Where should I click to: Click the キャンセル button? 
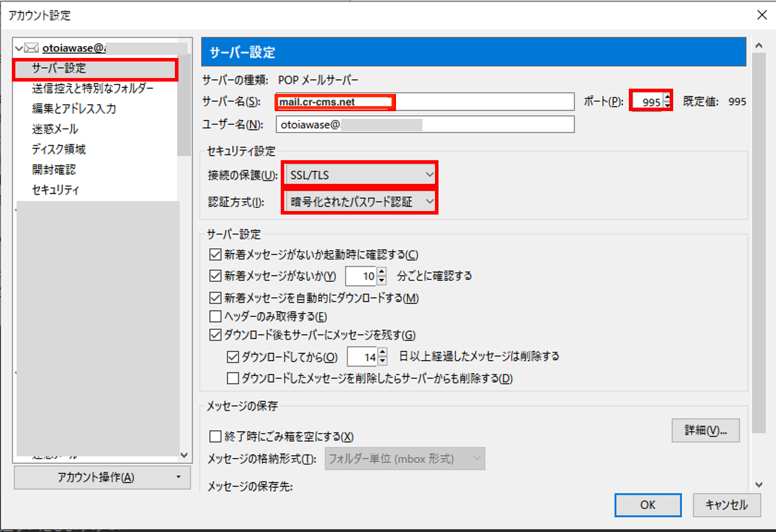pos(726,505)
